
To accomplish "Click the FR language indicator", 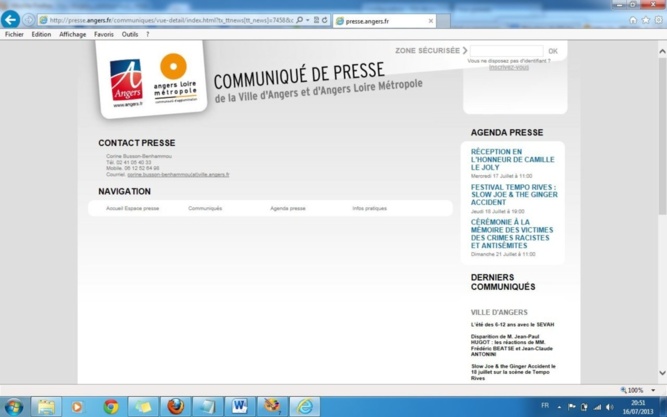I will 545,406.
